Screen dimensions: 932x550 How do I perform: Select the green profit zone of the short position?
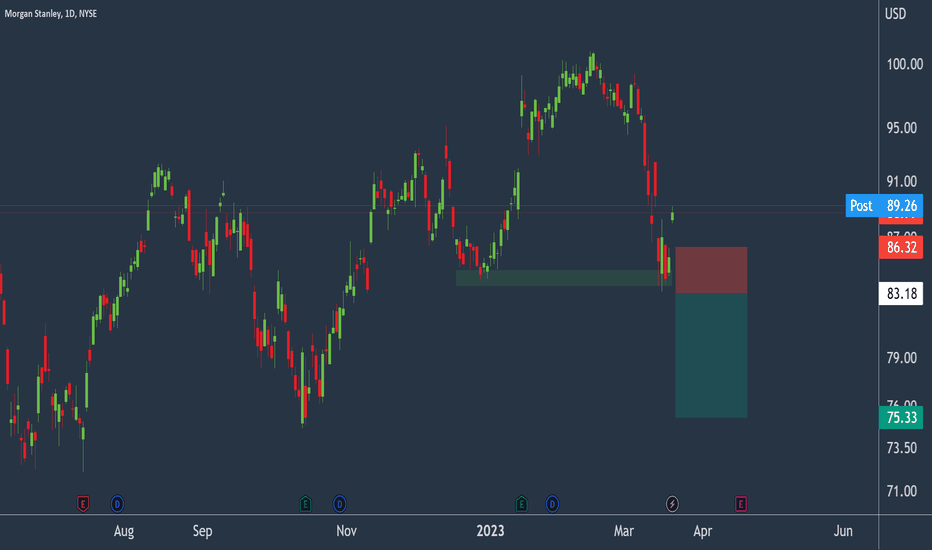tap(711, 356)
